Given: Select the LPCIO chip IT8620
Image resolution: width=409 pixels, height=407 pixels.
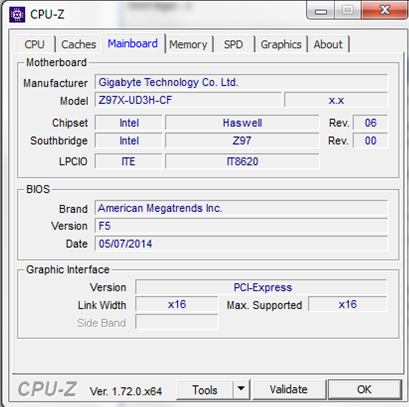Looking at the screenshot, I should pyautogui.click(x=242, y=161).
